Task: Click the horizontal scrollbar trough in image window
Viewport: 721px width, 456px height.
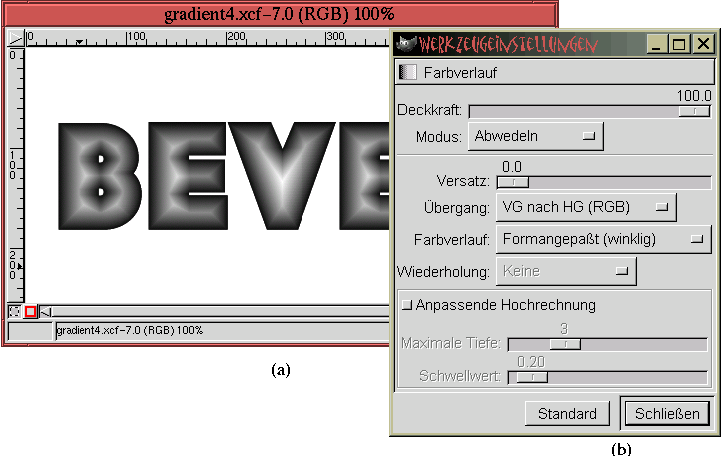Action: [221, 312]
